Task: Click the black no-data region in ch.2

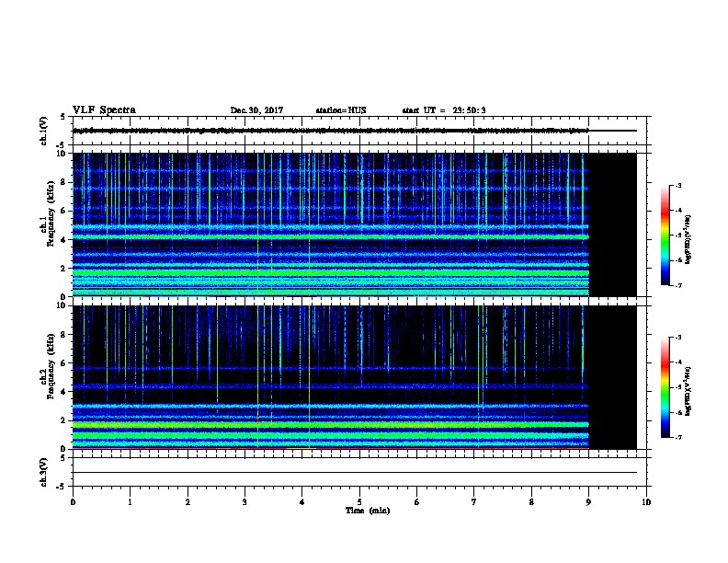Action: (613, 377)
